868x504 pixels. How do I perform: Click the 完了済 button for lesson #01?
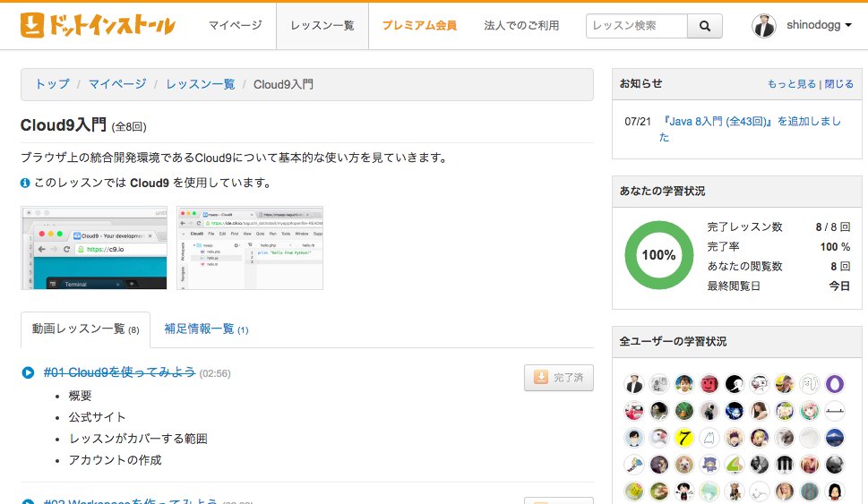point(559,378)
